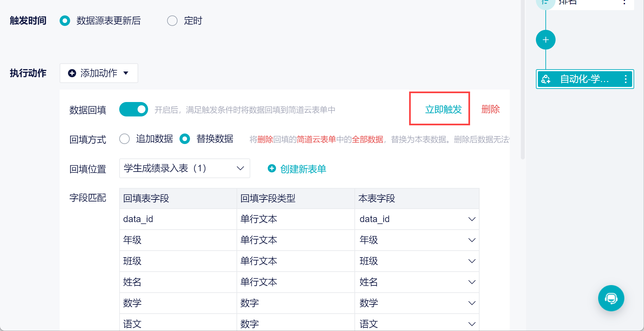The image size is (644, 331).
Task: Open the 添加动作 dropdown menu
Action: coord(99,73)
